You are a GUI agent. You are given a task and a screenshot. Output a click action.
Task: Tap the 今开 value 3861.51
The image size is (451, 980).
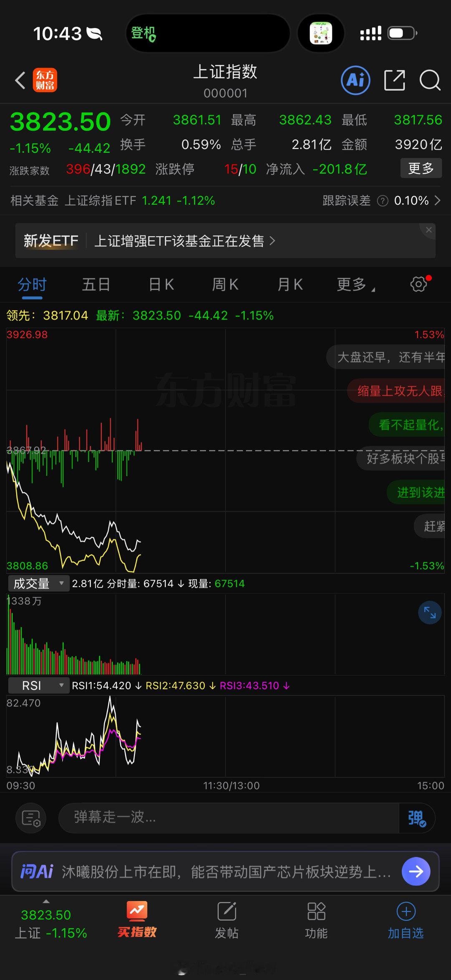tap(197, 120)
